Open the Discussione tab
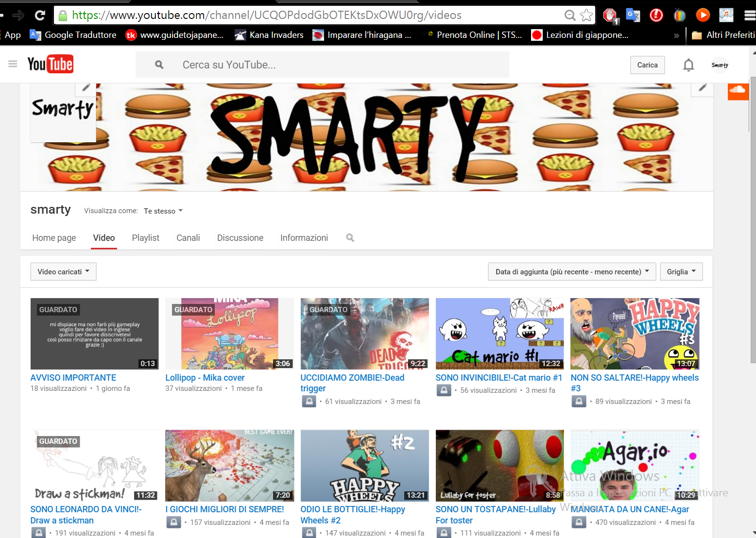756x538 pixels. [x=240, y=238]
